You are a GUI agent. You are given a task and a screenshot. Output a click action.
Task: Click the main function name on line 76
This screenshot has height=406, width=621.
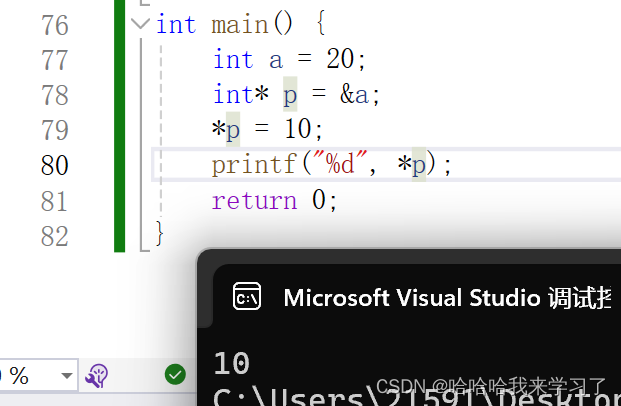pos(240,25)
